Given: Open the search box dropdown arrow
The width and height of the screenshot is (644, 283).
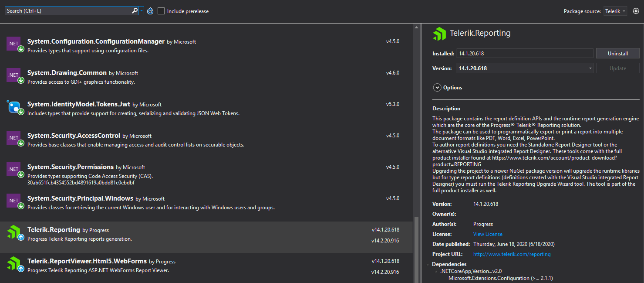Looking at the screenshot, I should pyautogui.click(x=141, y=11).
